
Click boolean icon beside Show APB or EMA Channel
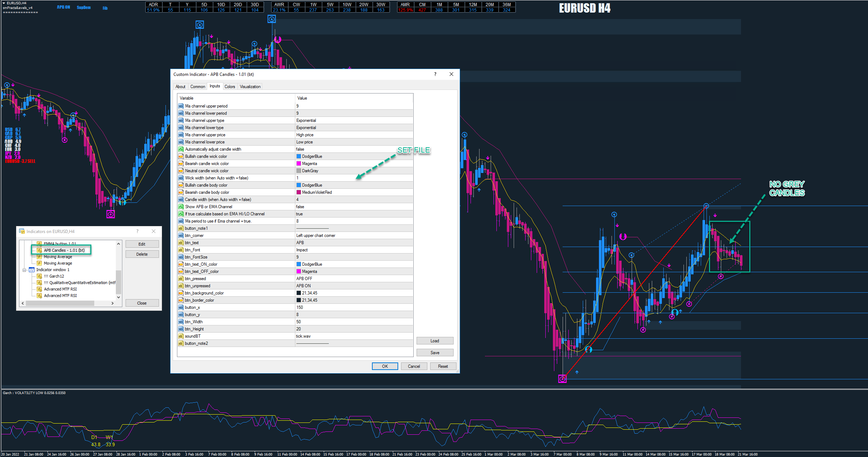point(181,207)
